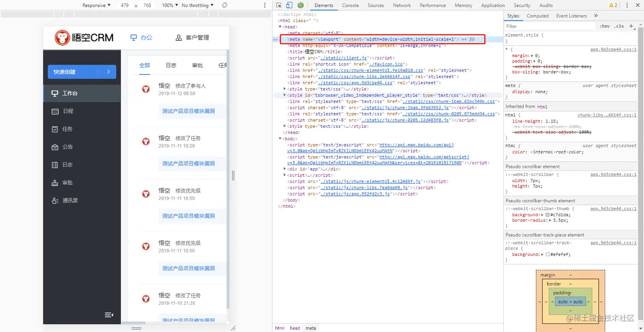Image resolution: width=644 pixels, height=332 pixels.
Task: Toggle the device toolbar icon
Action: (289, 5)
